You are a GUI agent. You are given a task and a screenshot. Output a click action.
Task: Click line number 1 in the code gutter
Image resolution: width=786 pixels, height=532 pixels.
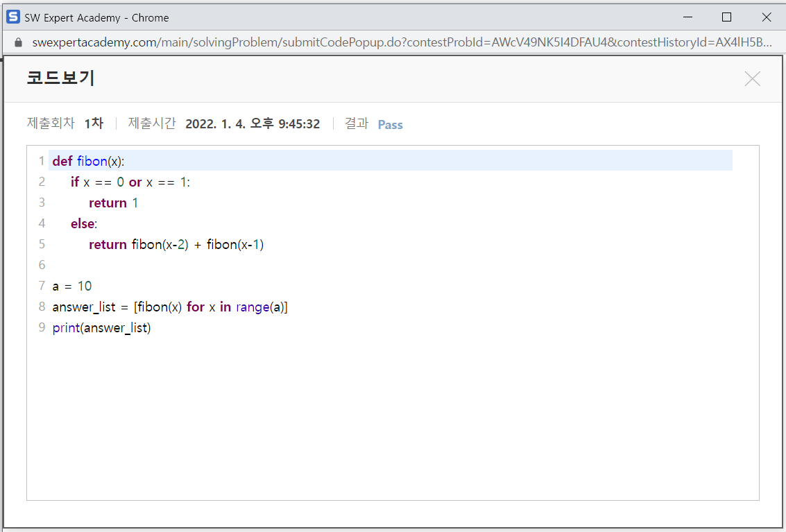42,161
